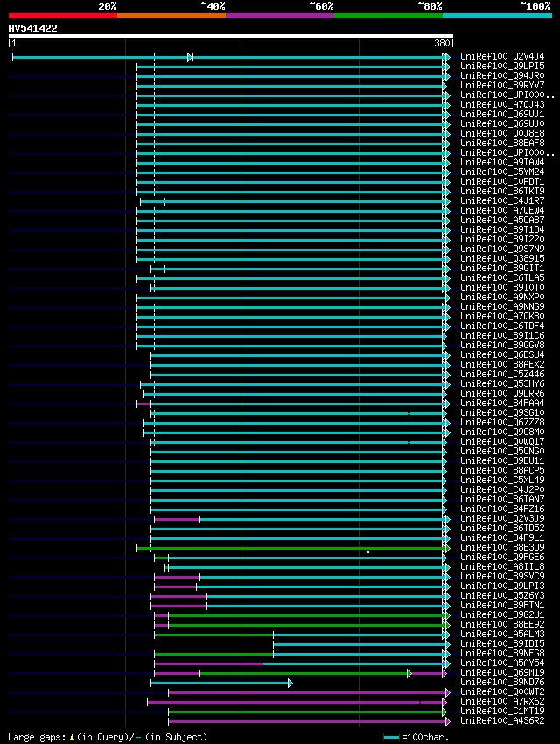Click the short cyan alignment bar for B9ND76
Screen dimensions: 560x744
221,684
